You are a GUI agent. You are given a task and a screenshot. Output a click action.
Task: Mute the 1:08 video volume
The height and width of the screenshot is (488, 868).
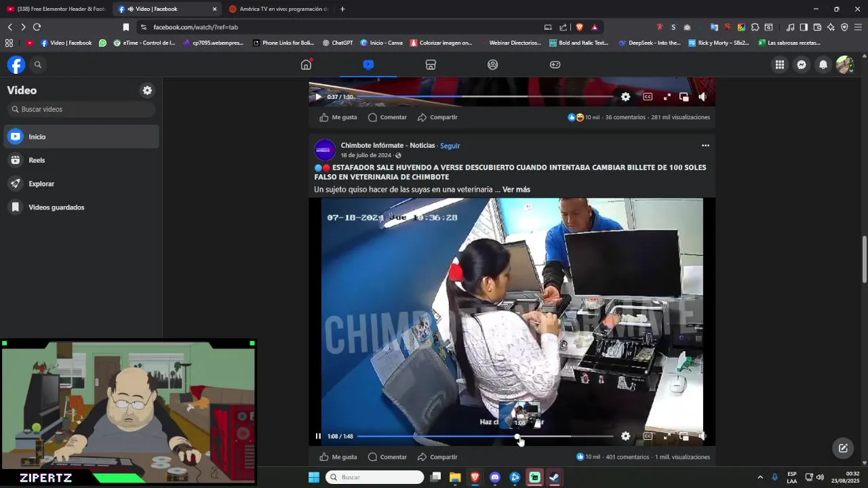703,436
